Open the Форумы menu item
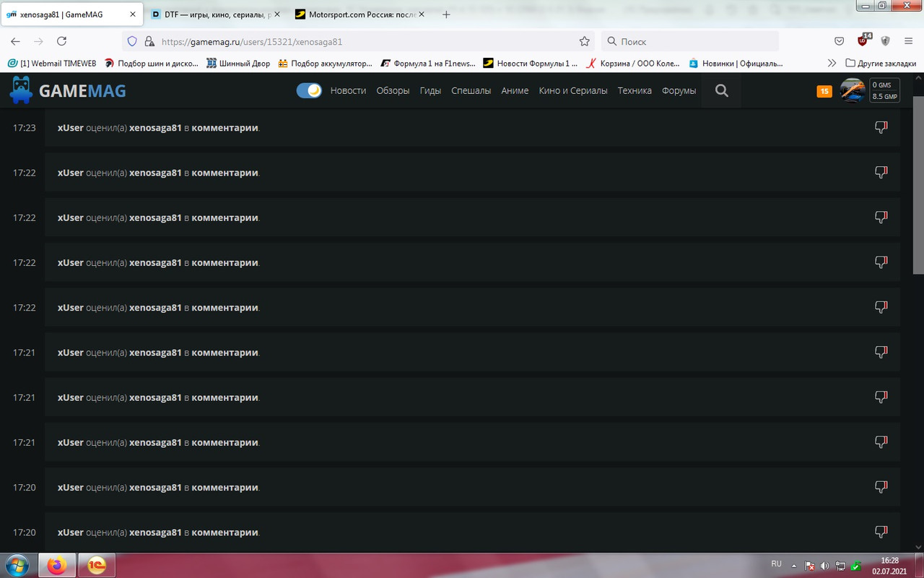This screenshot has height=578, width=924. click(x=679, y=90)
